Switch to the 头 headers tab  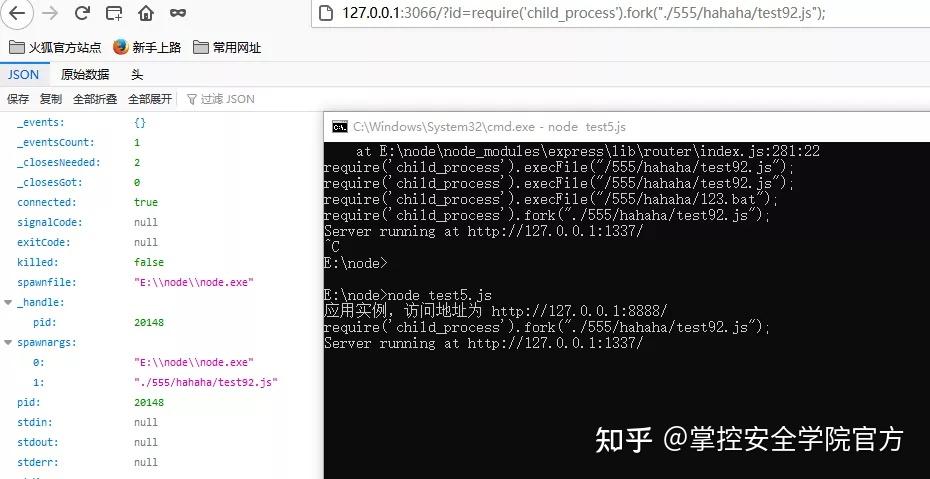point(137,75)
